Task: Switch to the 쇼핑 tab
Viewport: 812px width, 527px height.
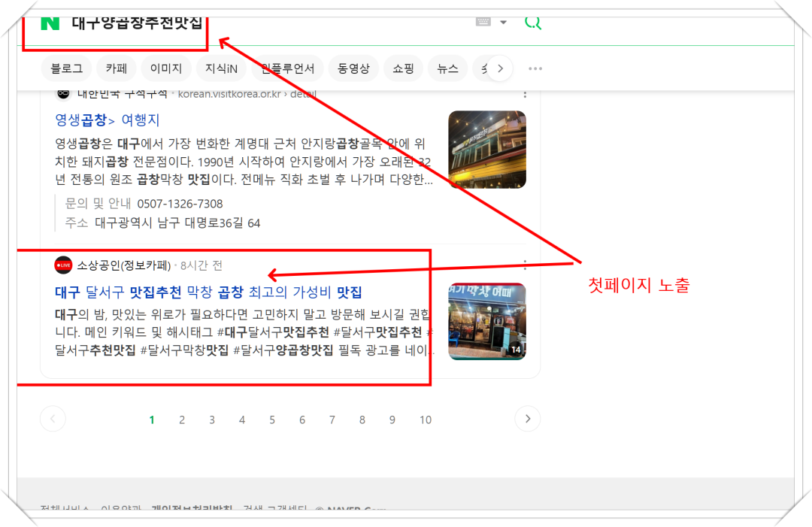Action: point(404,68)
